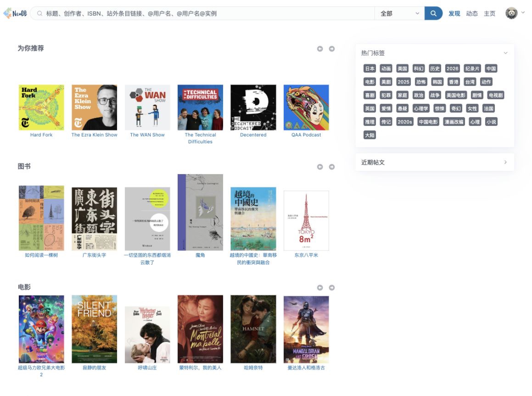This screenshot has width=532, height=396.
Task: Switch to the 主页 page
Action: (x=489, y=13)
